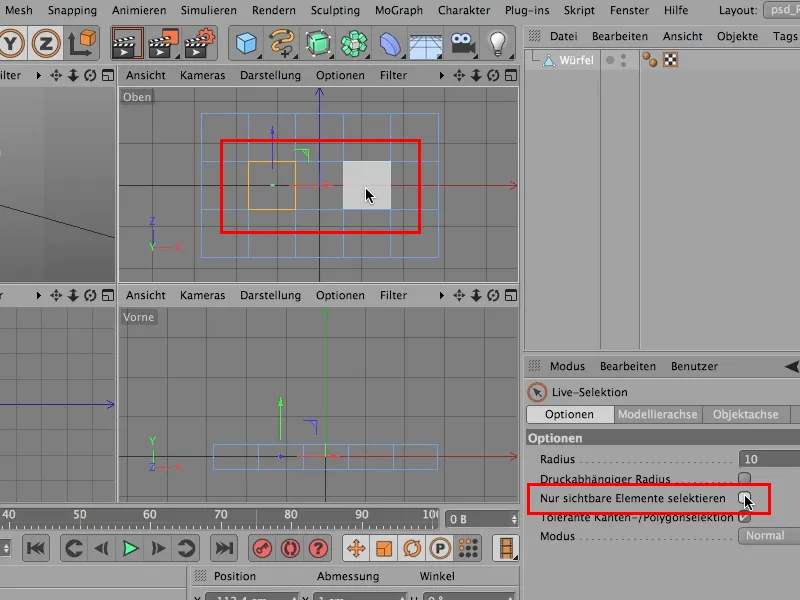Viewport: 800px width, 600px height.
Task: Open the Sculpting menu
Action: pyautogui.click(x=335, y=10)
